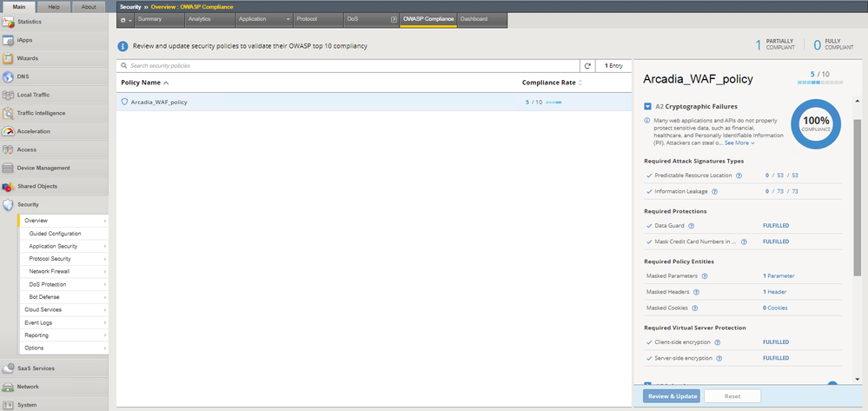Refresh the security policies list

click(587, 66)
